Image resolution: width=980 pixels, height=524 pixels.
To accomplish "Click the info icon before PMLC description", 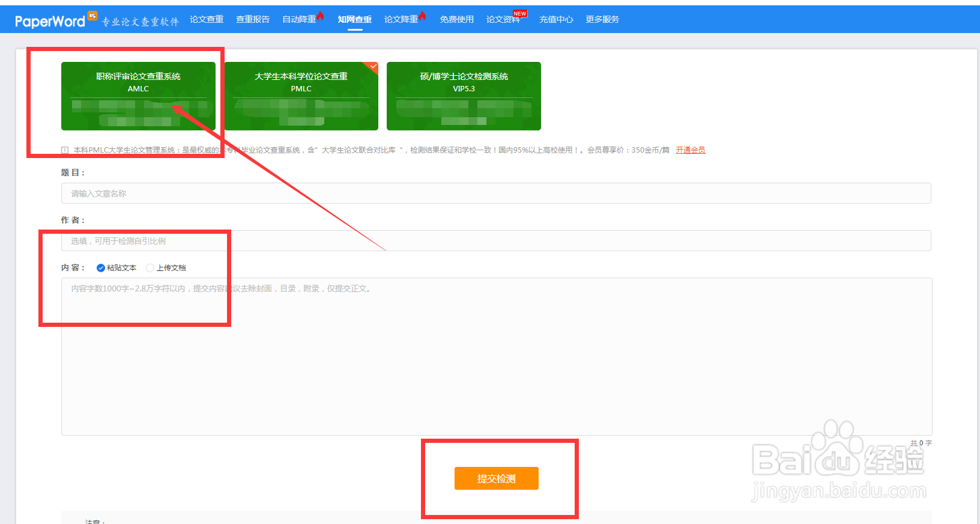I will [x=65, y=150].
